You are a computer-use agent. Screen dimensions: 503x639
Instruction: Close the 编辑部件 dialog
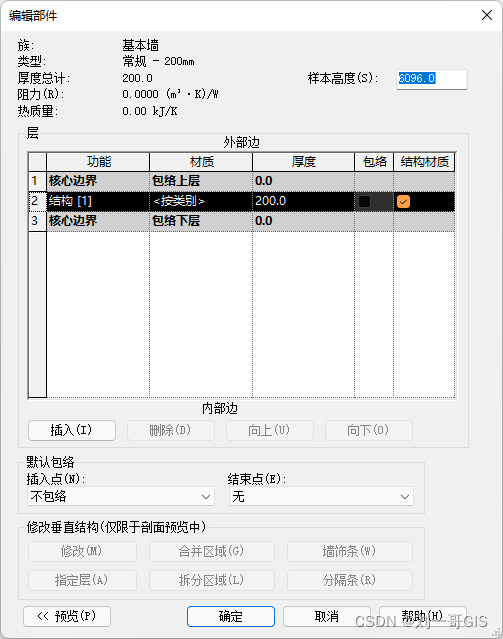tap(487, 15)
